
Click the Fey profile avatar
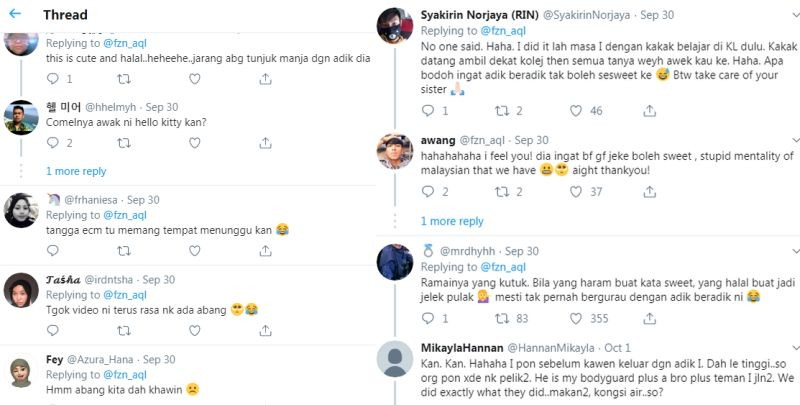coord(22,372)
